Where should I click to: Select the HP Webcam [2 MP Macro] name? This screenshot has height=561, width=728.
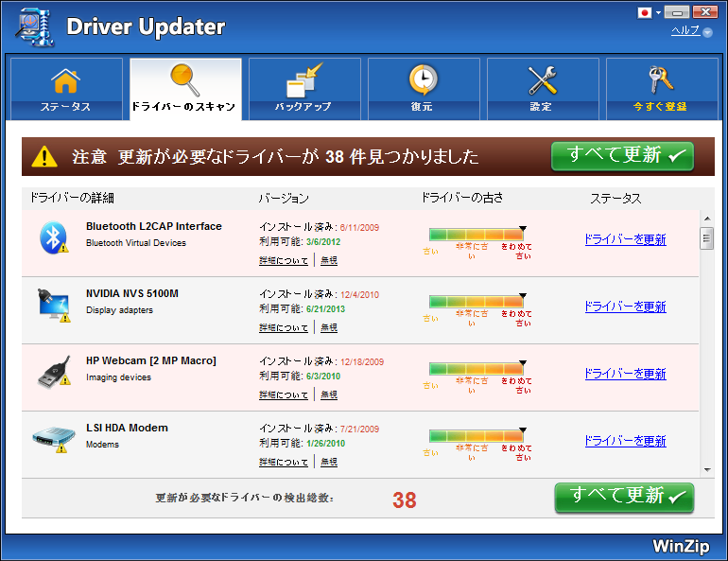tap(151, 360)
